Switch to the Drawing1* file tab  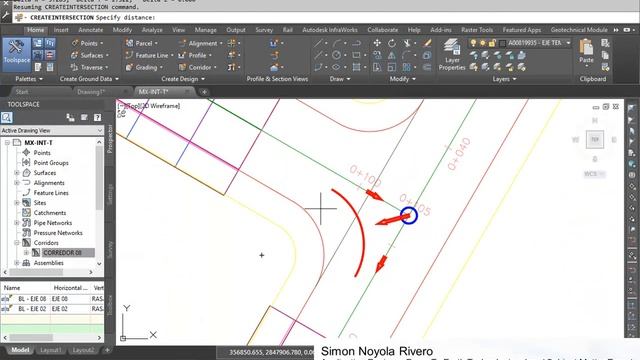pos(91,92)
